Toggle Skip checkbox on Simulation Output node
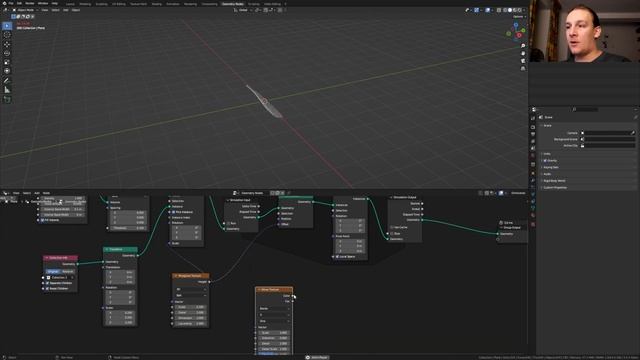 pos(392,233)
